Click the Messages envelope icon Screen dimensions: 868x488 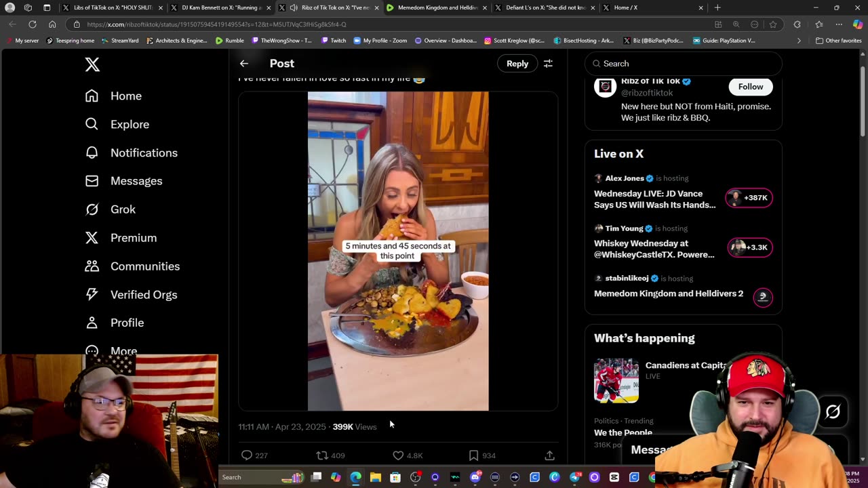pyautogui.click(x=92, y=181)
